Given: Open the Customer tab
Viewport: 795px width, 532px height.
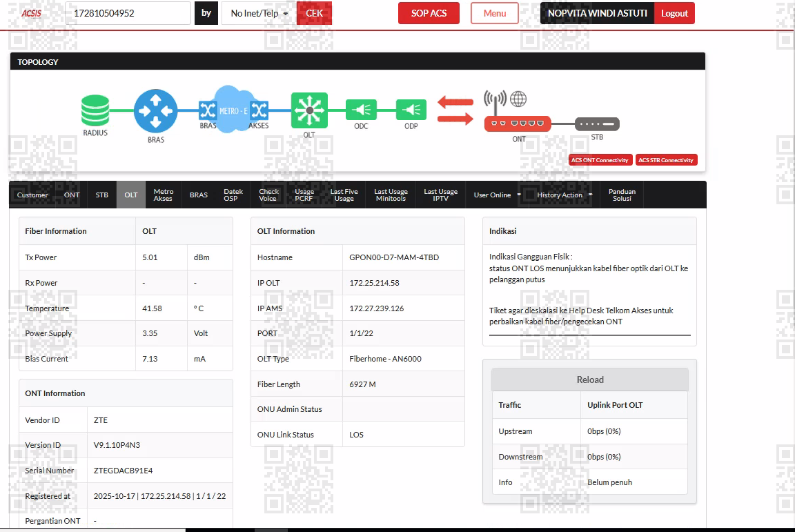Looking at the screenshot, I should point(32,195).
